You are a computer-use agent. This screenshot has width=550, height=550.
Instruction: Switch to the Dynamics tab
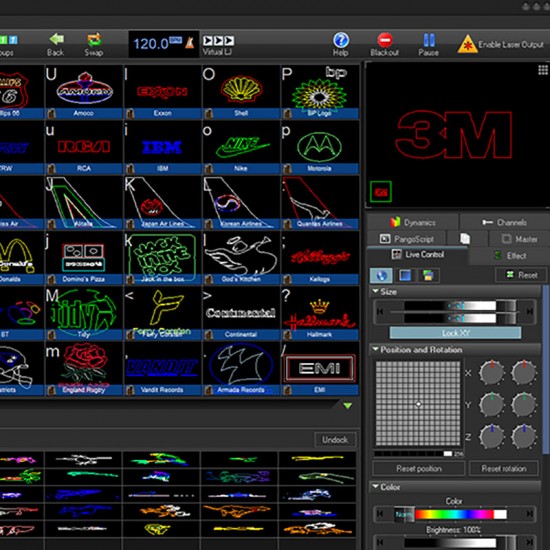[x=413, y=222]
